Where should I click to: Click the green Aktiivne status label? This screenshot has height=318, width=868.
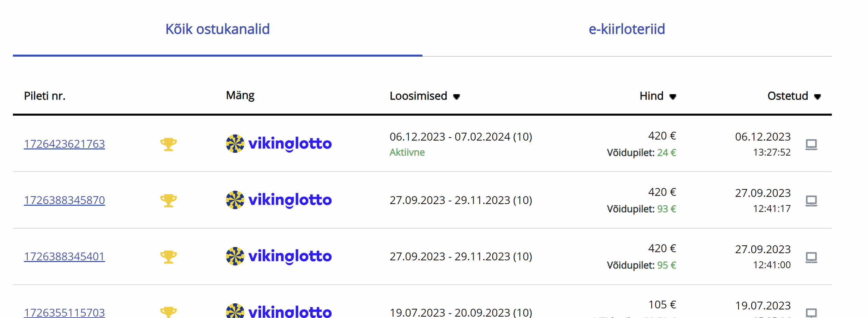point(407,152)
